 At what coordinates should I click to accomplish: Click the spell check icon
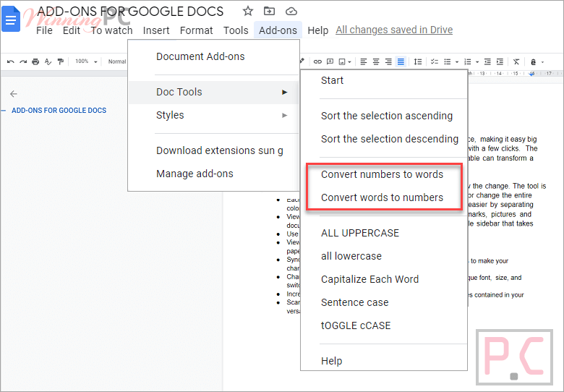pyautogui.click(x=48, y=62)
